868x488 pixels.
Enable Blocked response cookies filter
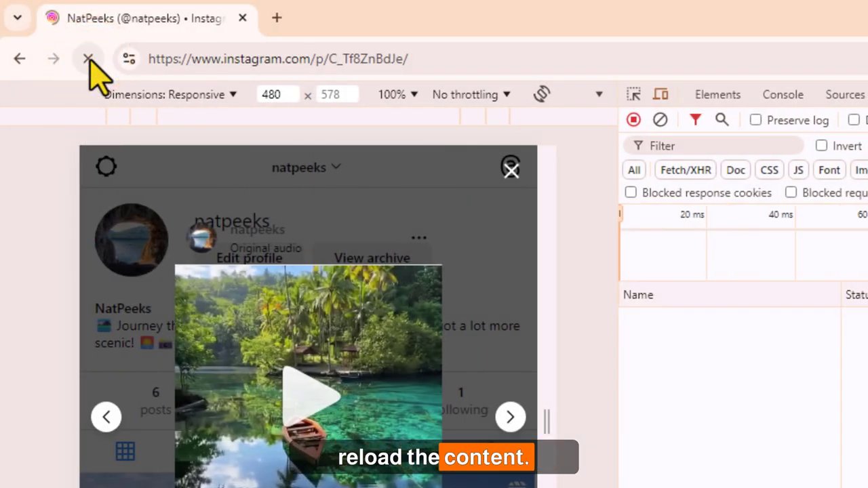click(630, 192)
